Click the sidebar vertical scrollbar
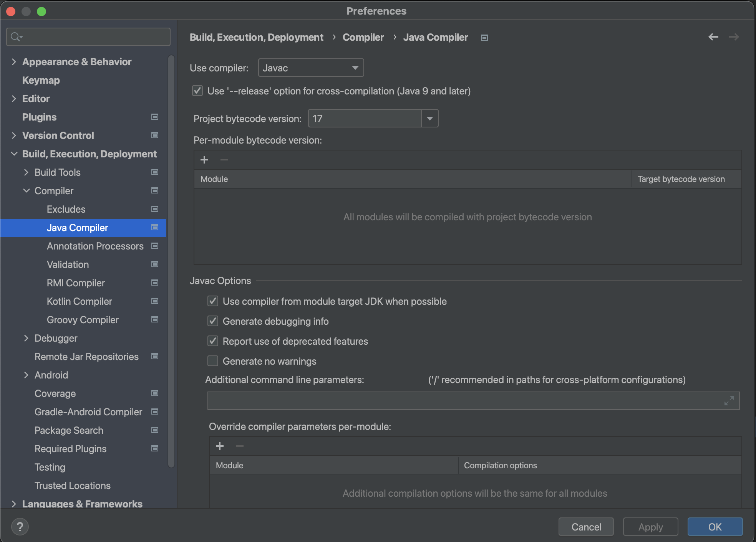The width and height of the screenshot is (756, 542). (x=171, y=261)
